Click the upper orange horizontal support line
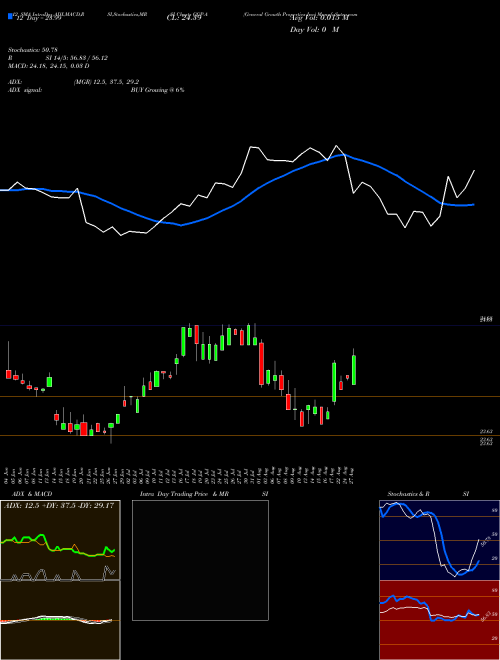 250,397
